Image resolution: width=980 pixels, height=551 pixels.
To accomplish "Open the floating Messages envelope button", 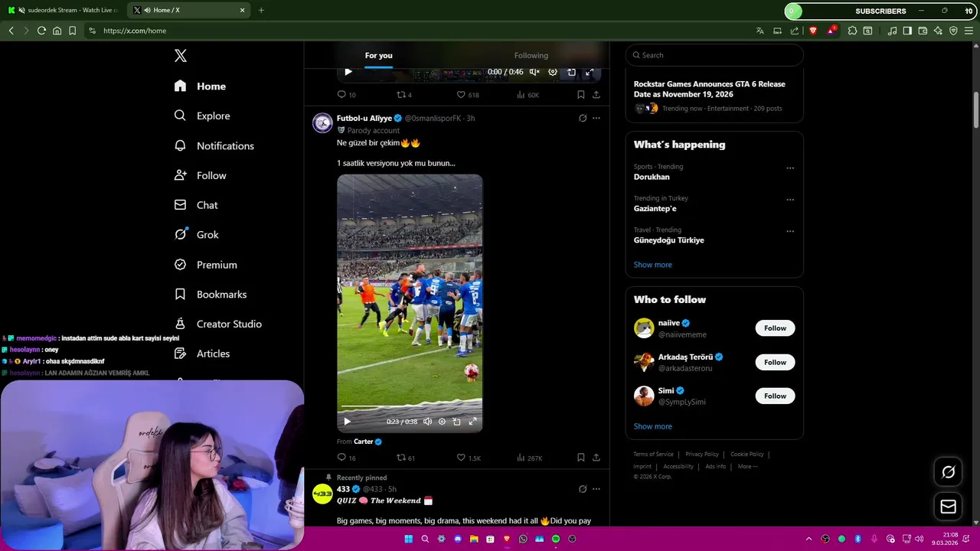I will (948, 507).
